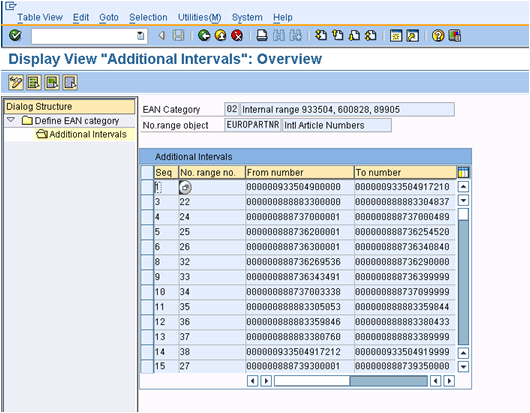This screenshot has height=413, width=530.
Task: Open search help for No. range field
Action: coord(185,187)
